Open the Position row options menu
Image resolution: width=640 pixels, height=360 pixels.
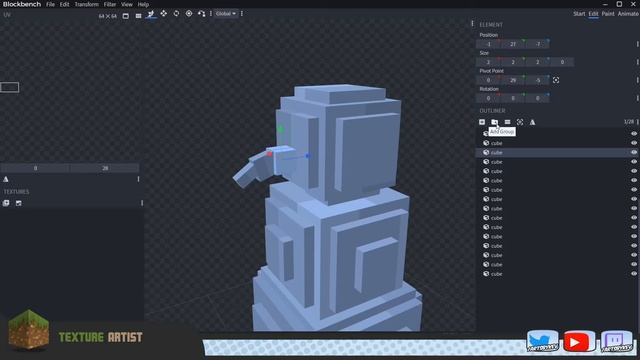(x=638, y=44)
